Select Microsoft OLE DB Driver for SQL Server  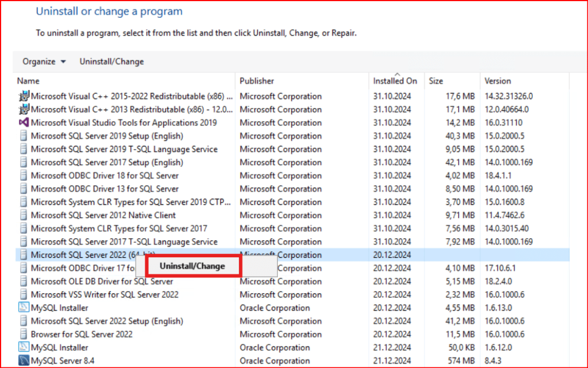point(102,282)
